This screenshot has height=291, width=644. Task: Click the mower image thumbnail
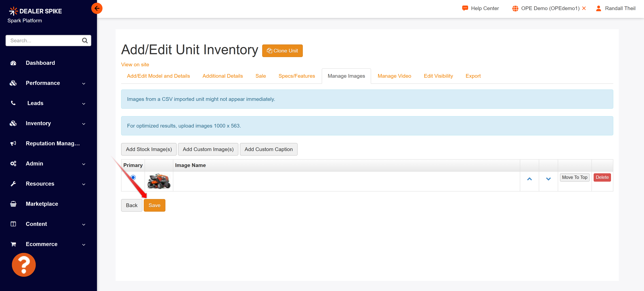pyautogui.click(x=159, y=181)
